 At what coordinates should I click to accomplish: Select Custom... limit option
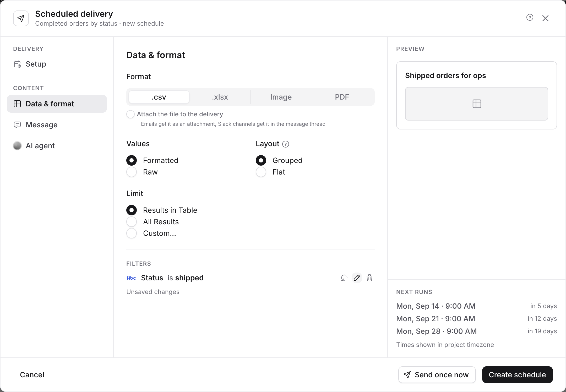132,233
